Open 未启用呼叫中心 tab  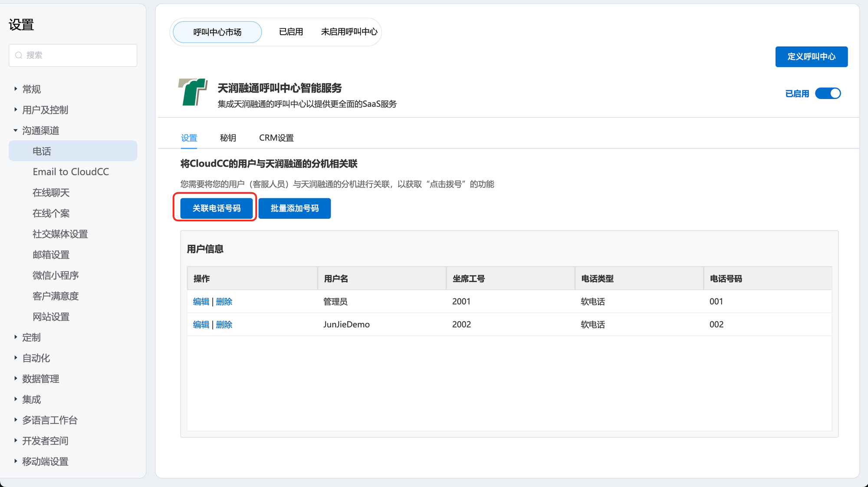point(349,32)
